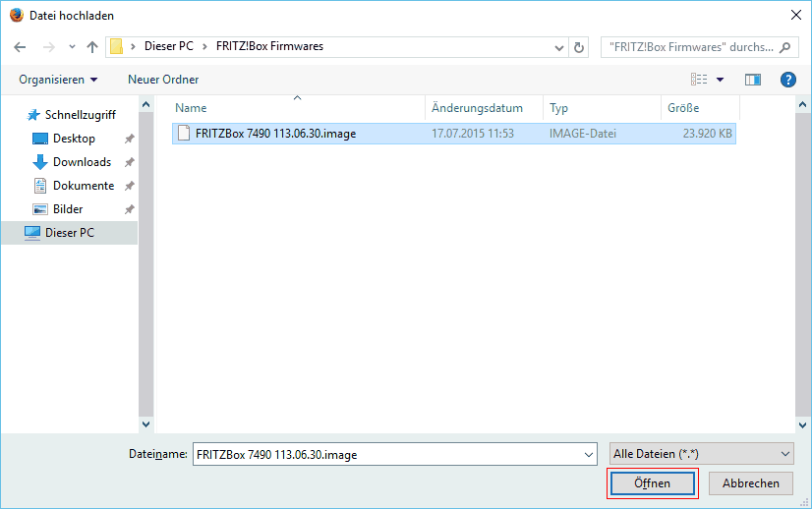This screenshot has width=812, height=509.
Task: Open the 'Alle Dateien (*.*)' file type dropdown
Action: [702, 454]
